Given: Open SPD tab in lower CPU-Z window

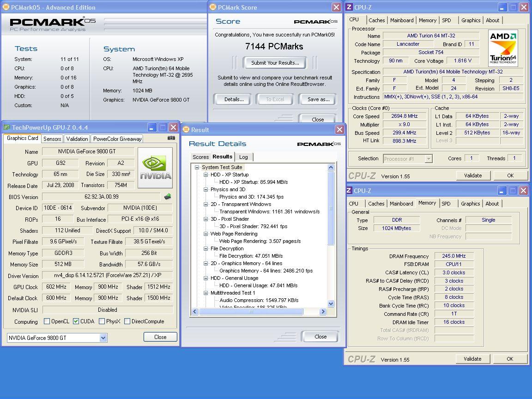Looking at the screenshot, I should 446,204.
